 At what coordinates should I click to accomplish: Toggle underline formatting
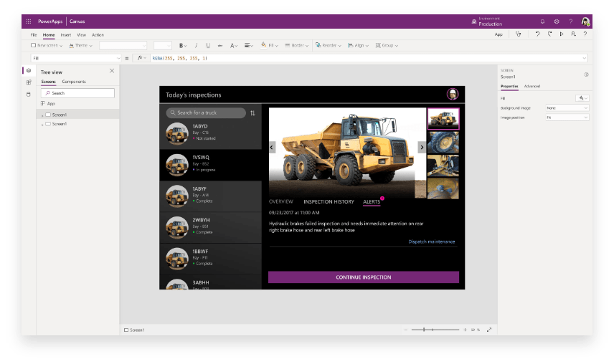coord(208,46)
